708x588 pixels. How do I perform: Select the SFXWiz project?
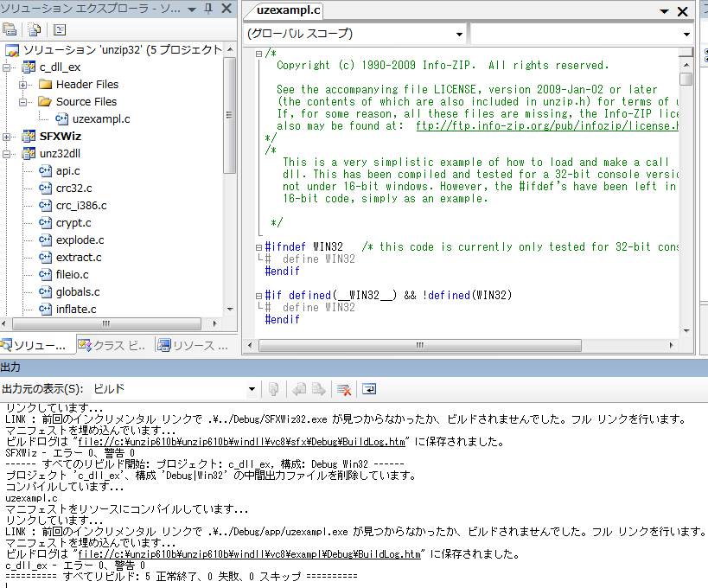60,137
